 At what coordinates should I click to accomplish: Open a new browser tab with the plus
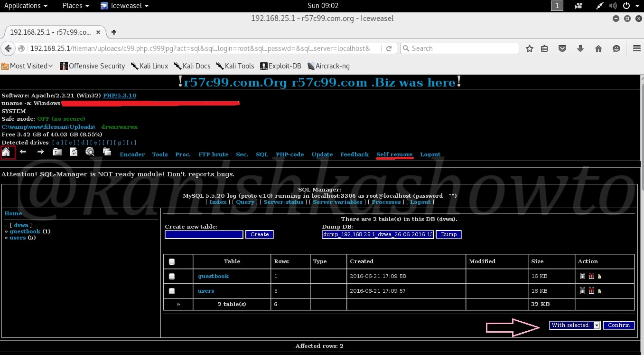click(114, 32)
